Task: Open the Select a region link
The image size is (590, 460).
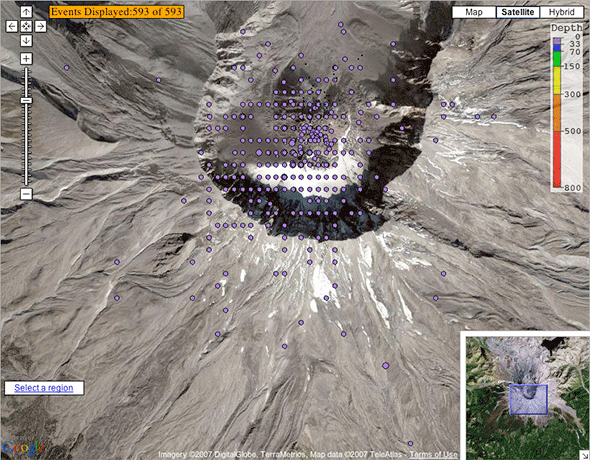Action: coord(44,388)
